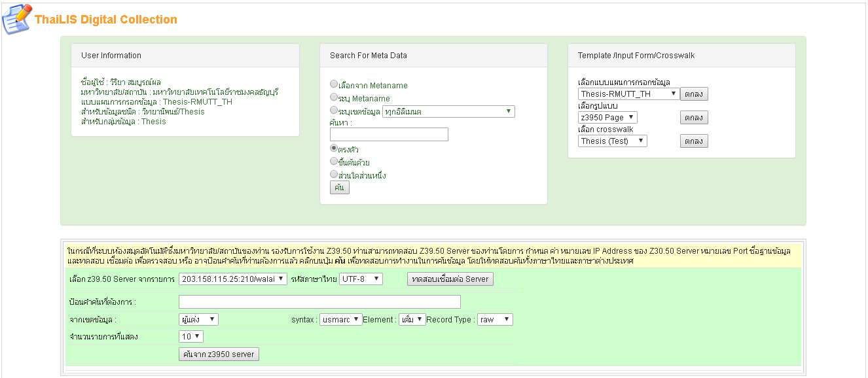
Task: Click the ชื่อผู้ใช้ user name line
Action: (121, 82)
